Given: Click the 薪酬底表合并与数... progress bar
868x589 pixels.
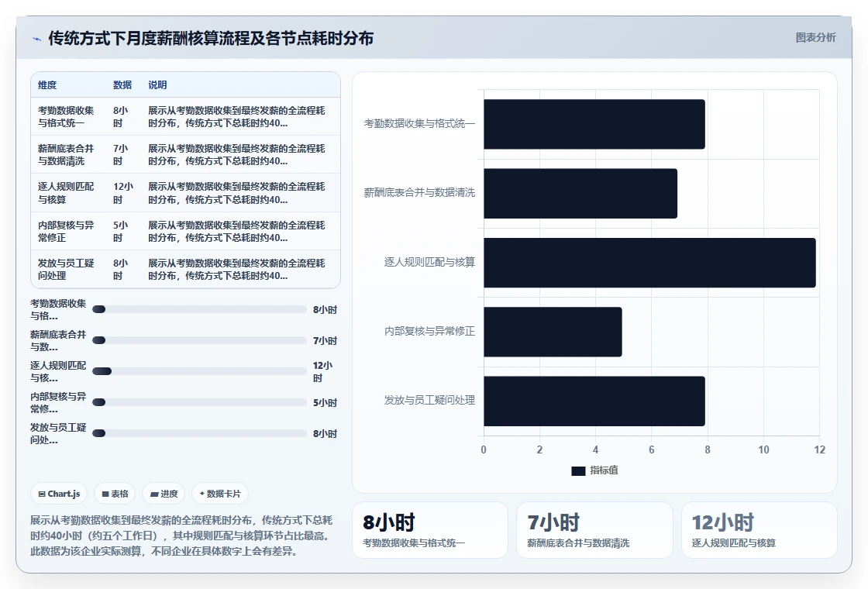Looking at the screenshot, I should point(199,340).
